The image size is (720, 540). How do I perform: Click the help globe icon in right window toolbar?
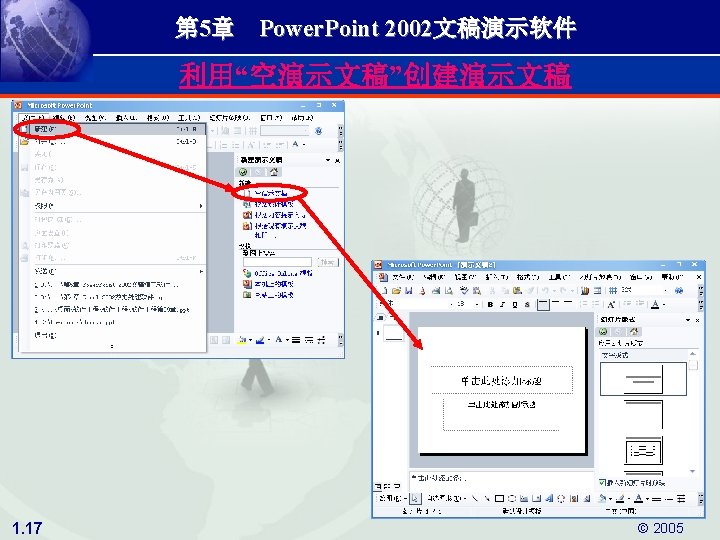(x=680, y=290)
